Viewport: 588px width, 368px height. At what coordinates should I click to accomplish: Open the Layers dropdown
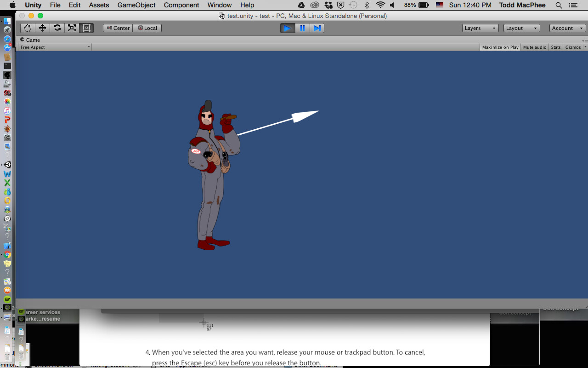pyautogui.click(x=480, y=28)
